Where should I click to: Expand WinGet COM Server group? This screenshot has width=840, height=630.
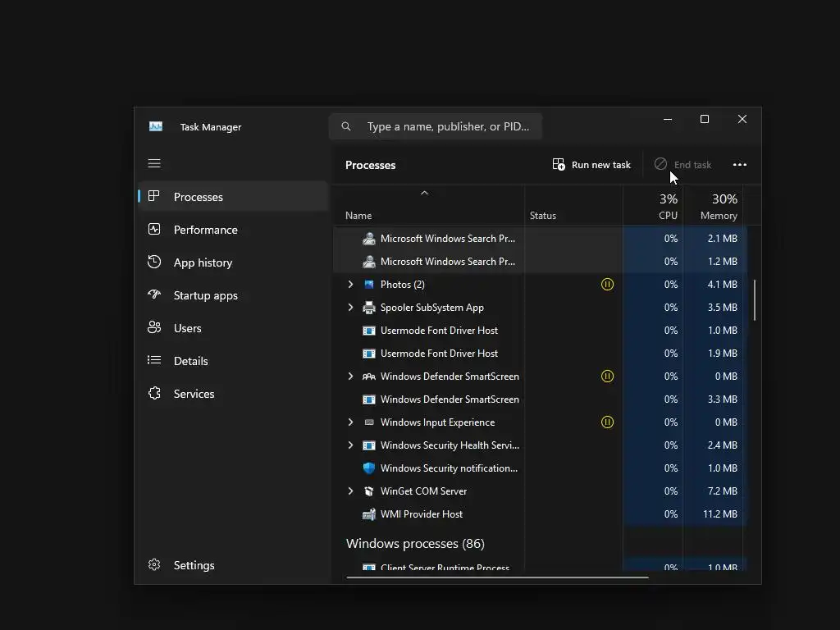350,491
